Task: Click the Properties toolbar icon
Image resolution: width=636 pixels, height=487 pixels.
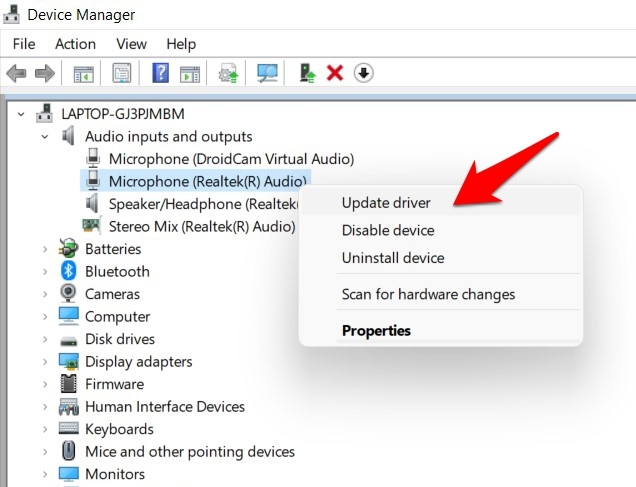Action: 122,73
